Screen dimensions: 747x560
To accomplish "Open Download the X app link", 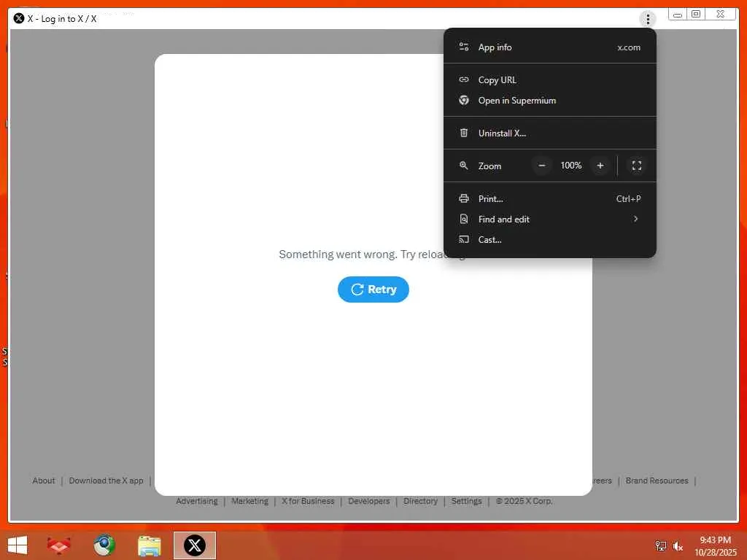I will pos(107,481).
